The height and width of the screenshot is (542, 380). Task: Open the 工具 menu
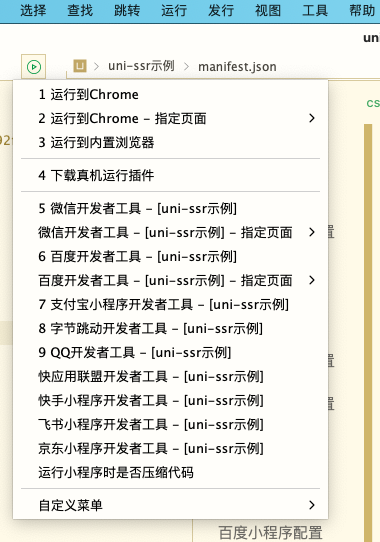click(315, 10)
